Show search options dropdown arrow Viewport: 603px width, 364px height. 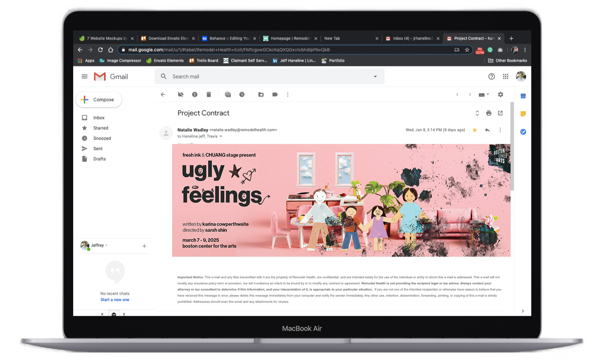click(x=375, y=77)
